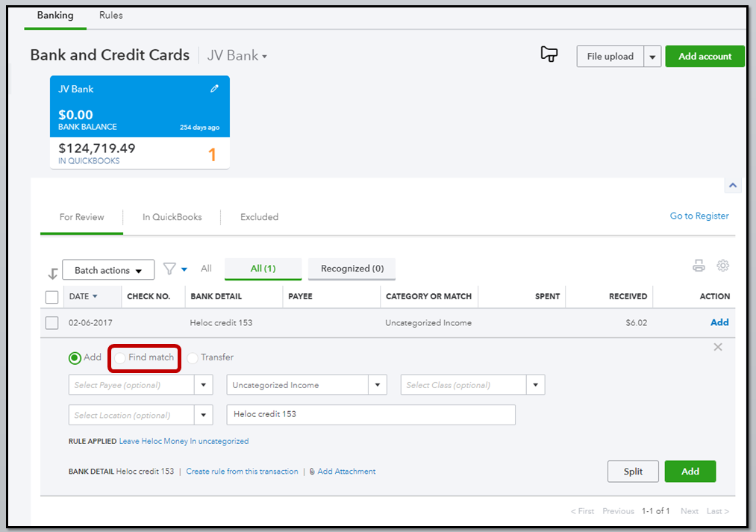The height and width of the screenshot is (532, 756).
Task: Click the megaphone feedback icon
Action: pos(549,54)
